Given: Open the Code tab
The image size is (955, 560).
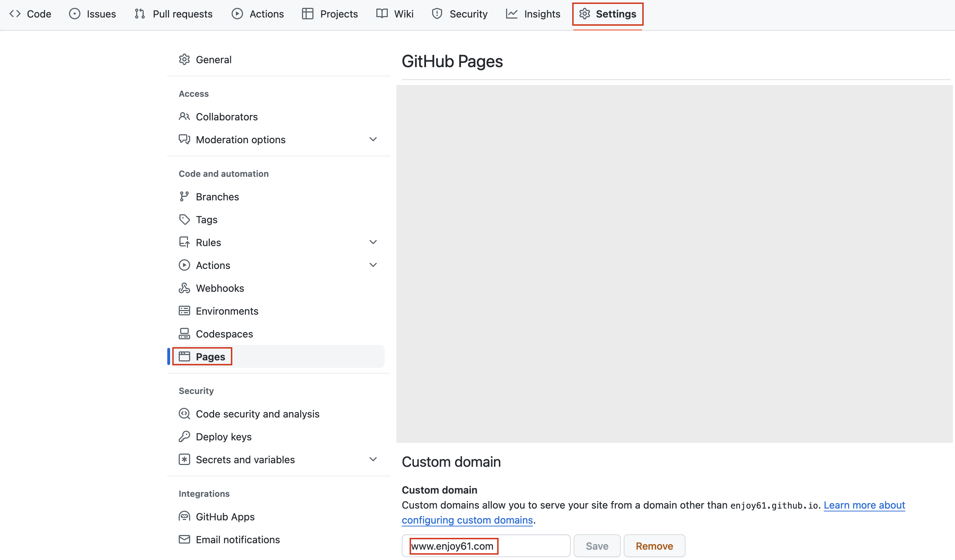Looking at the screenshot, I should [x=30, y=14].
